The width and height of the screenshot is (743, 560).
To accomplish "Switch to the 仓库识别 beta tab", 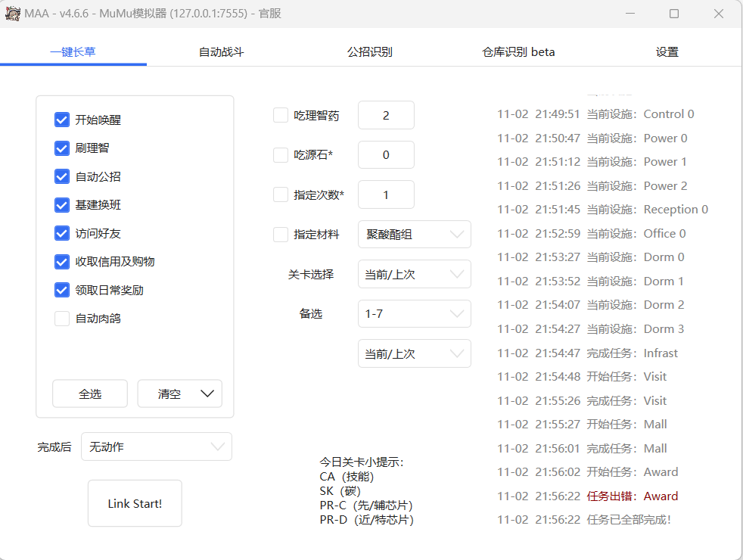I will 518,51.
